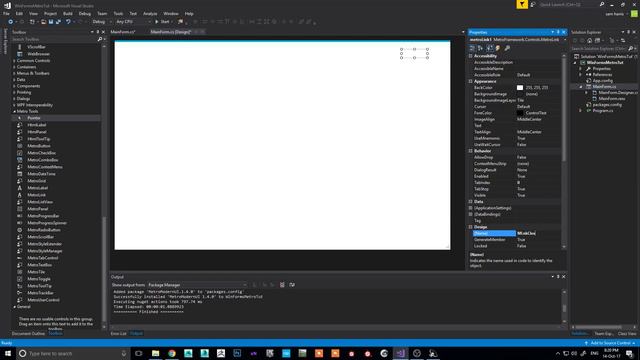This screenshot has width=640, height=360.
Task: Expand the General toolbox group
Action: tap(15, 307)
